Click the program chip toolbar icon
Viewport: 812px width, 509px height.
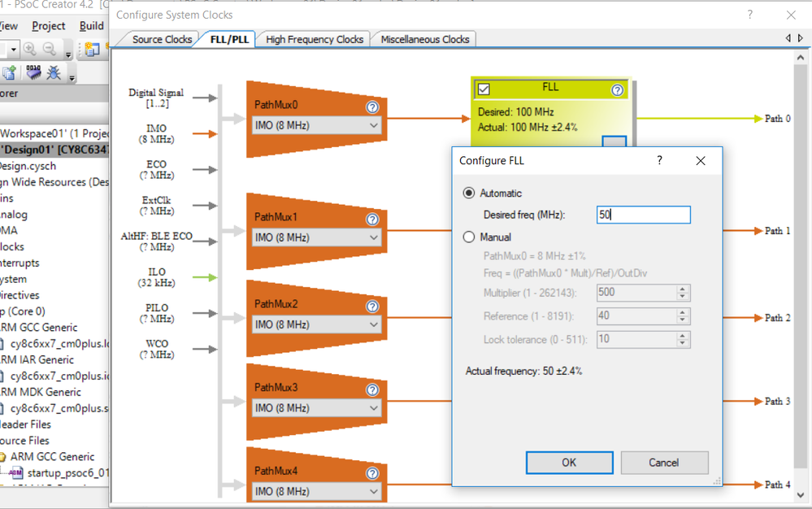(33, 72)
